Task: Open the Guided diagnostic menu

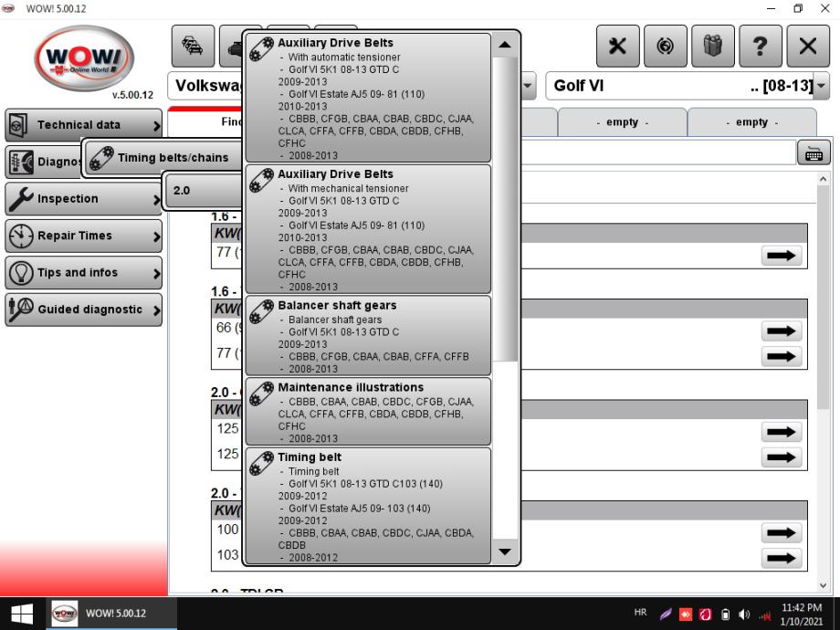Action: (84, 310)
